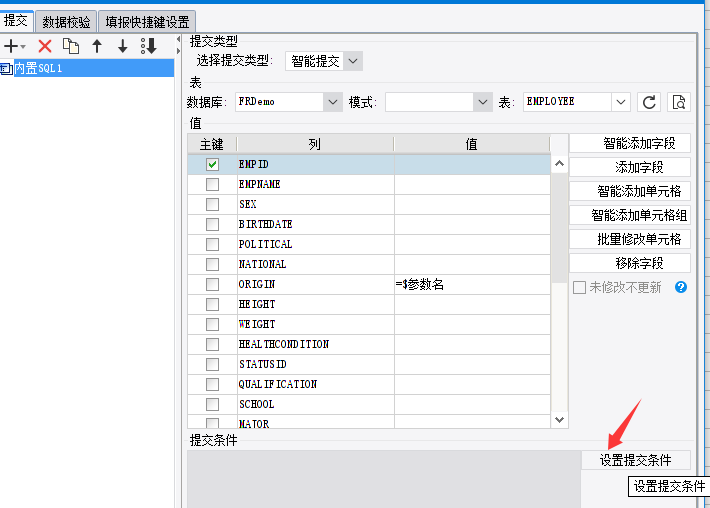Viewport: 710px width, 508px height.
Task: Check primary key box for HEIGHT
Action: tap(212, 304)
